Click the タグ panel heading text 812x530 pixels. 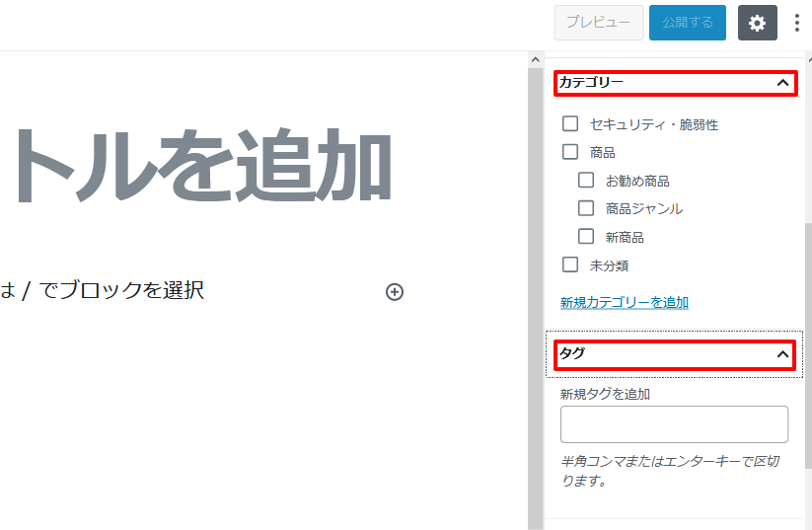click(572, 354)
